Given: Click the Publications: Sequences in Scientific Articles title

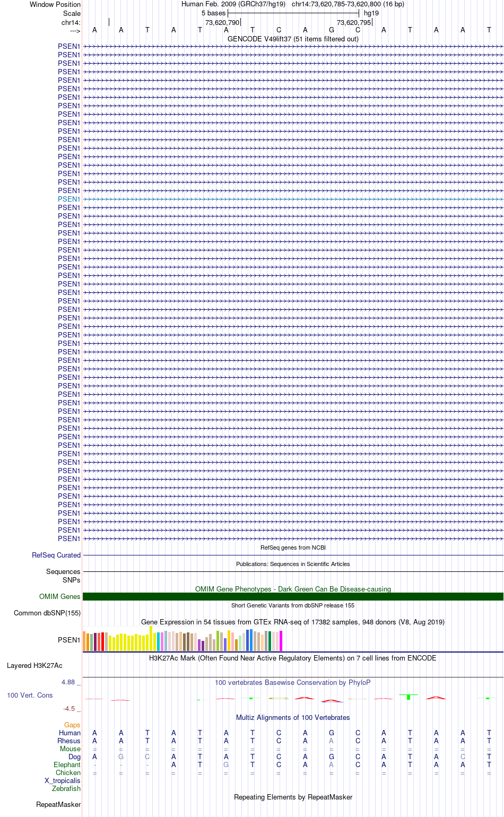Looking at the screenshot, I should [293, 564].
